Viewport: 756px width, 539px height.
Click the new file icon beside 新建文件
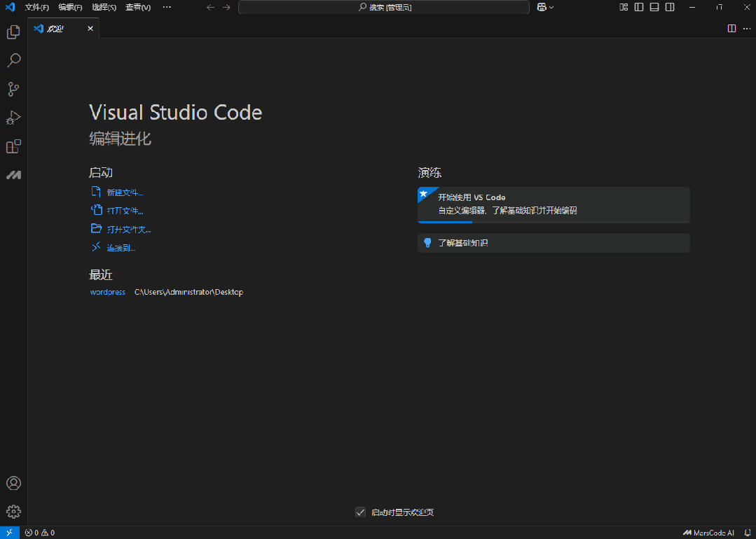pyautogui.click(x=97, y=192)
